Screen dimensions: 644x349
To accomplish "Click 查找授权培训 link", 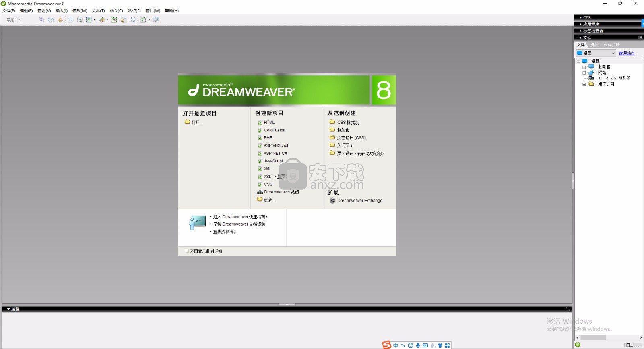I will click(x=225, y=232).
